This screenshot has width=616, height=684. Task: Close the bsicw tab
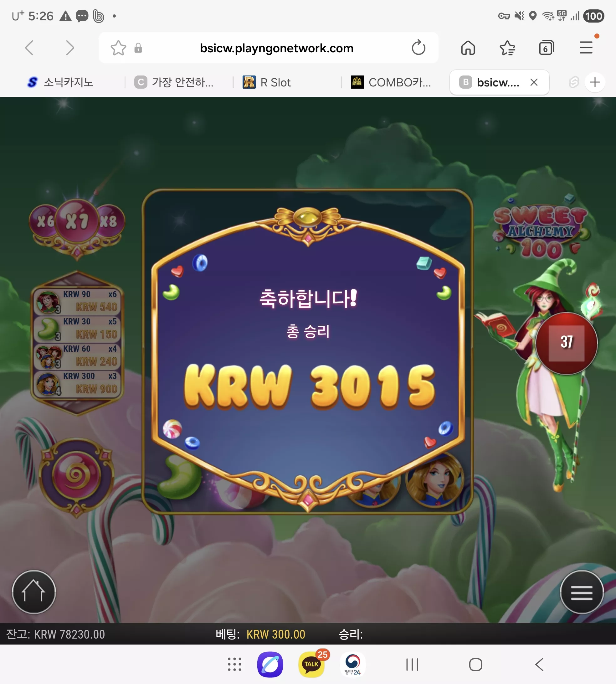coord(534,82)
